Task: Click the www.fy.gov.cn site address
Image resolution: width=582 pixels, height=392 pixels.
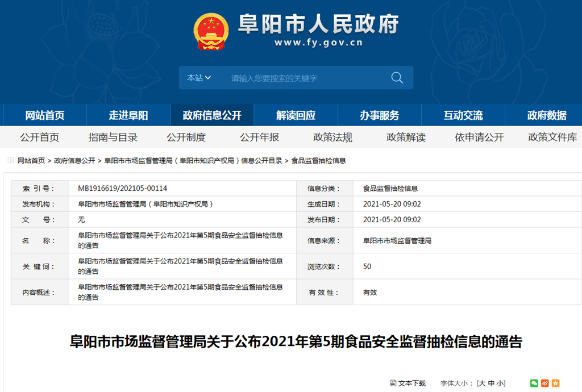Action: tap(318, 43)
